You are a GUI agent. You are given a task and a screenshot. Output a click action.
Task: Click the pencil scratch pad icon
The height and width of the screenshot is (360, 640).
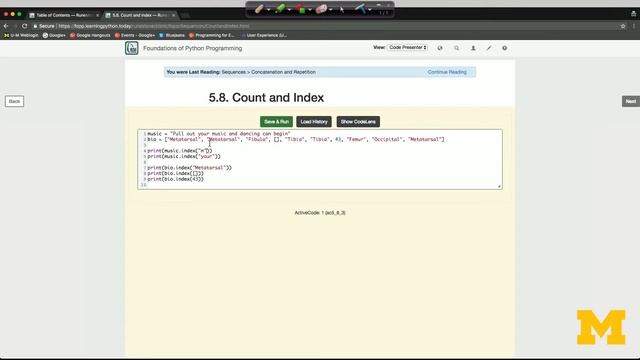tap(489, 48)
